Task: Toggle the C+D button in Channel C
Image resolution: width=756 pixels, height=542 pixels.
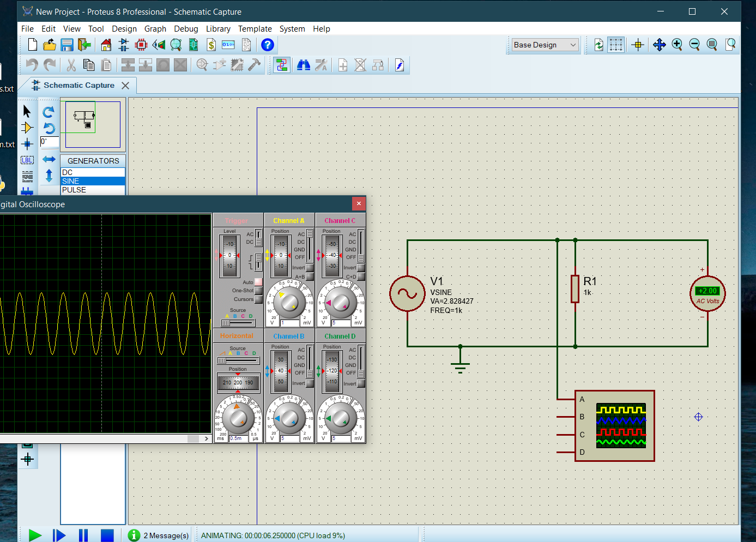Action: (x=361, y=276)
